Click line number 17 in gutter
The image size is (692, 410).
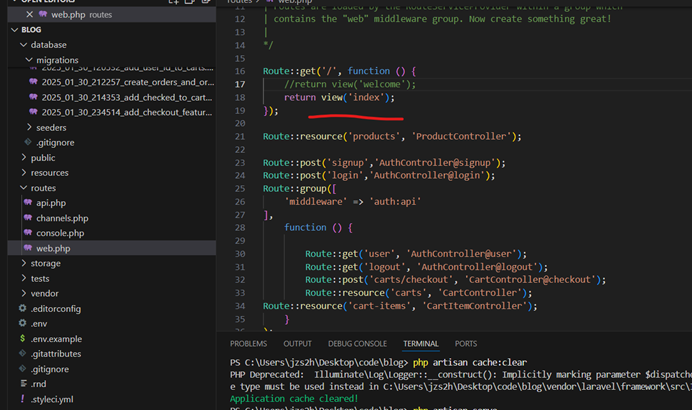(240, 84)
